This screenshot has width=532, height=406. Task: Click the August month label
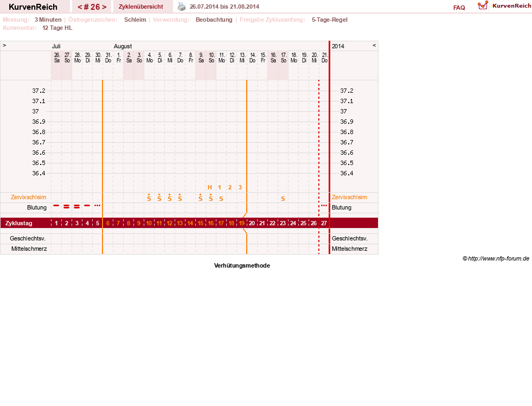(x=123, y=46)
